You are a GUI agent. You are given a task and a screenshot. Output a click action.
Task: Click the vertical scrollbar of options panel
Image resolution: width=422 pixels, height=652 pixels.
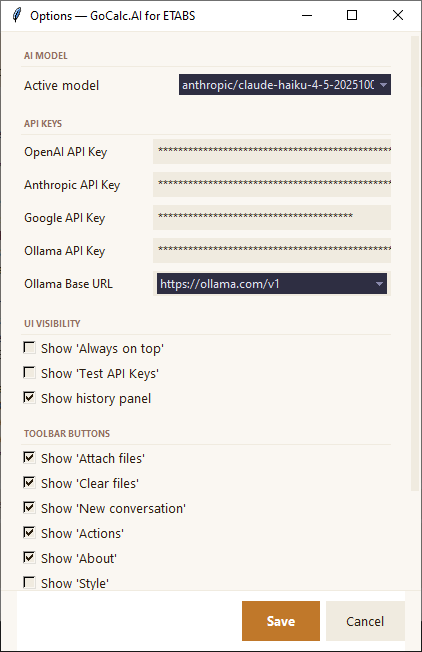(415, 263)
